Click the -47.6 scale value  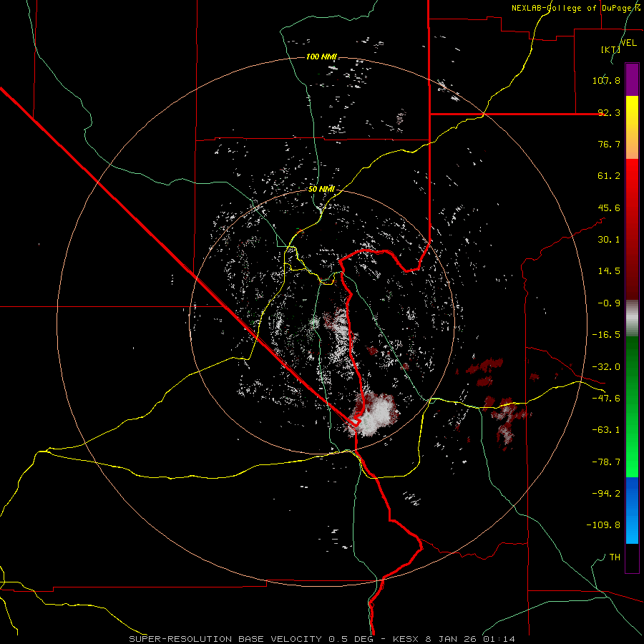click(606, 399)
